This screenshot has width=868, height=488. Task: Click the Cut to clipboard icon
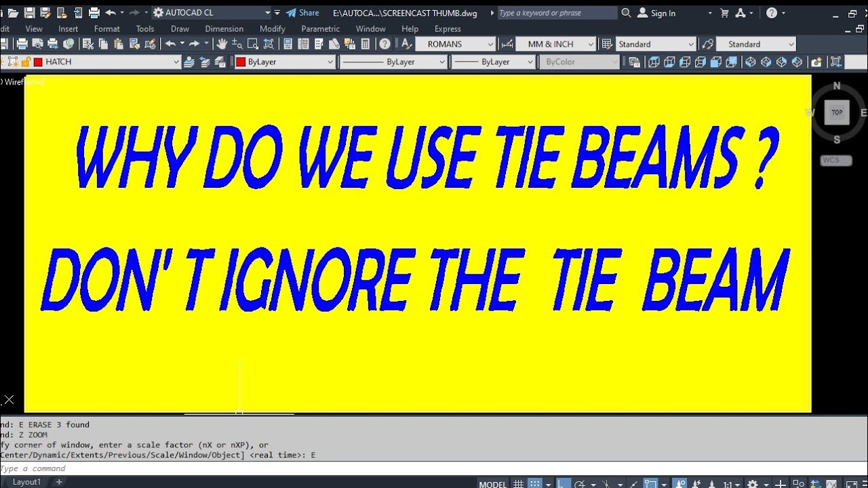coord(87,44)
